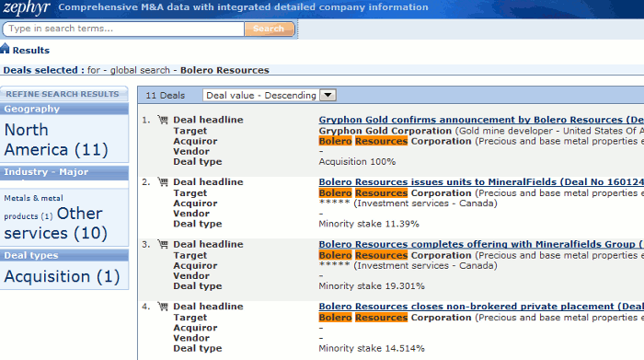Open Bolero Resources completes offering headline

pos(481,244)
